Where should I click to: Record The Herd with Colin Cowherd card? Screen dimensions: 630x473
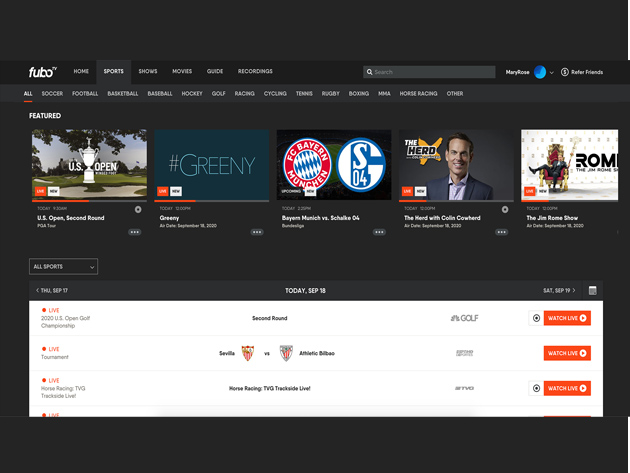point(505,209)
